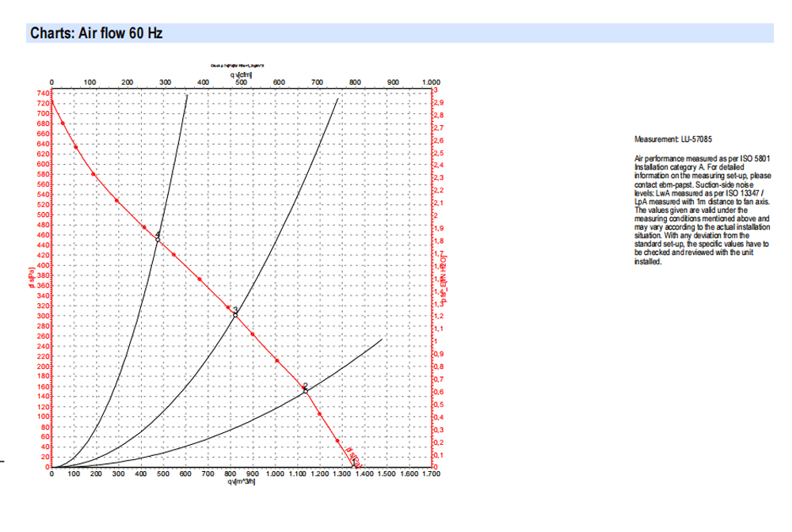Image resolution: width=792 pixels, height=532 pixels.
Task: Click the '600' tick on the bottom m^3/h axis
Action: [x=185, y=474]
